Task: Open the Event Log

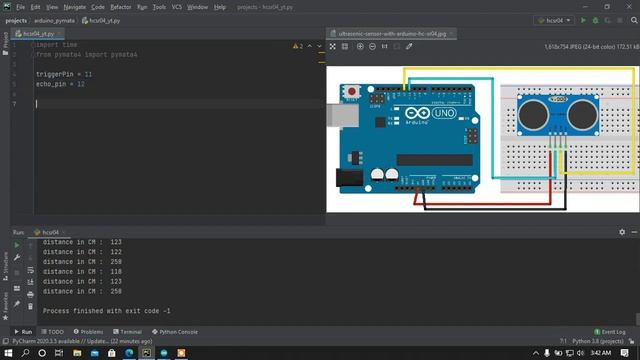Action: [x=610, y=332]
